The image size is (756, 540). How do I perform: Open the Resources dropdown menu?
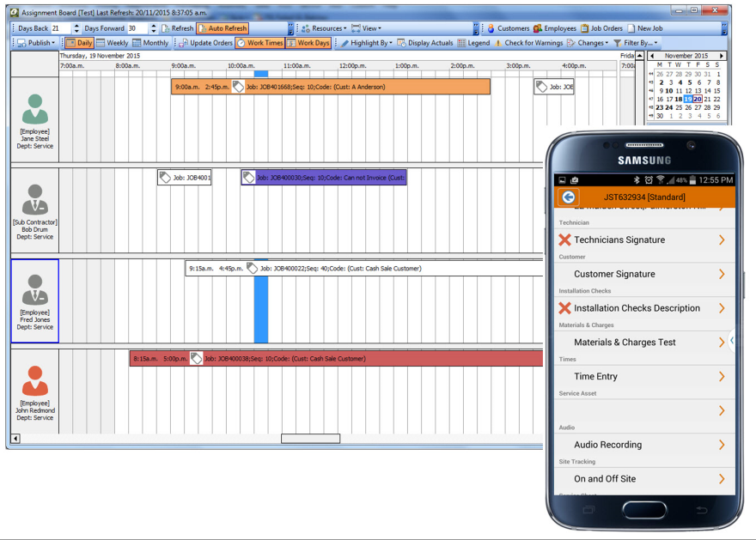tap(324, 28)
